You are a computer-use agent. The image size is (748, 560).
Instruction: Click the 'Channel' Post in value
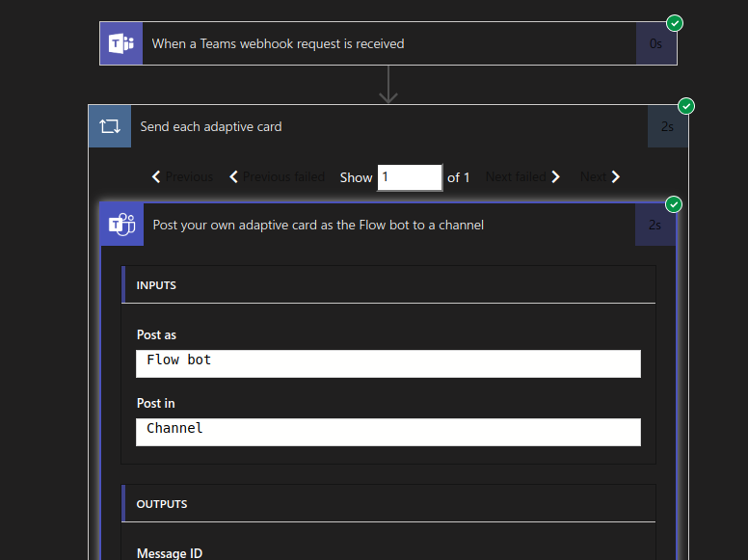[x=388, y=432]
